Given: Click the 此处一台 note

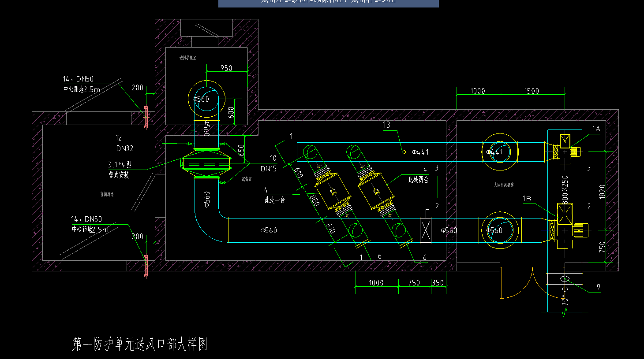Looking at the screenshot, I should click(274, 200).
